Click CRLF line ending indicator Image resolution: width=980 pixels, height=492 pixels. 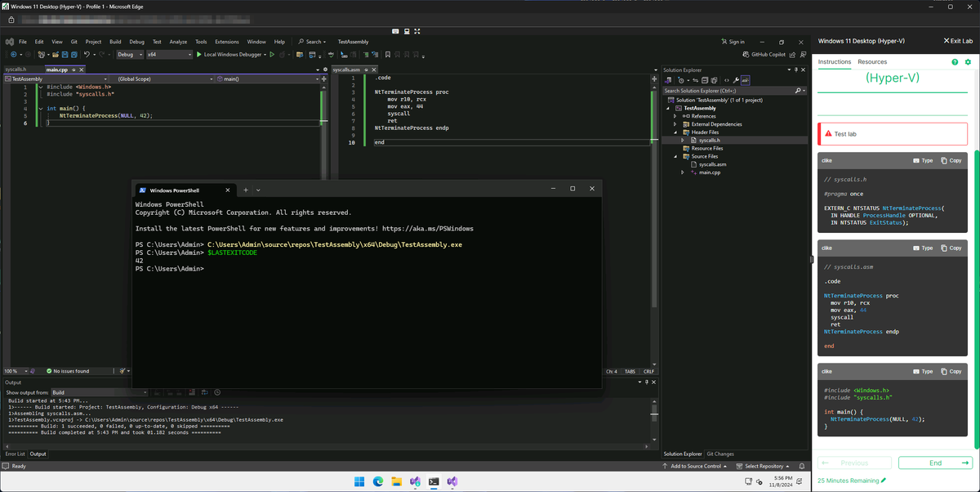tap(649, 371)
